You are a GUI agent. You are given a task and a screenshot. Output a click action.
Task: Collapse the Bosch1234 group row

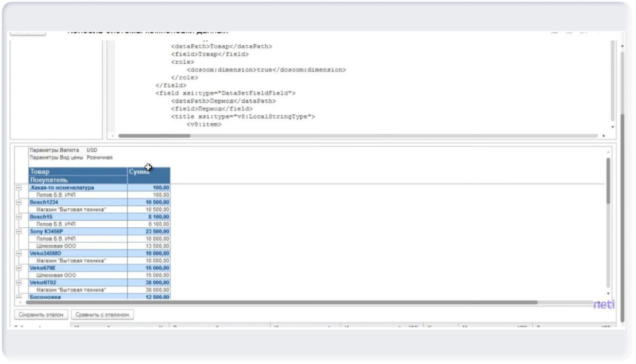click(x=18, y=202)
